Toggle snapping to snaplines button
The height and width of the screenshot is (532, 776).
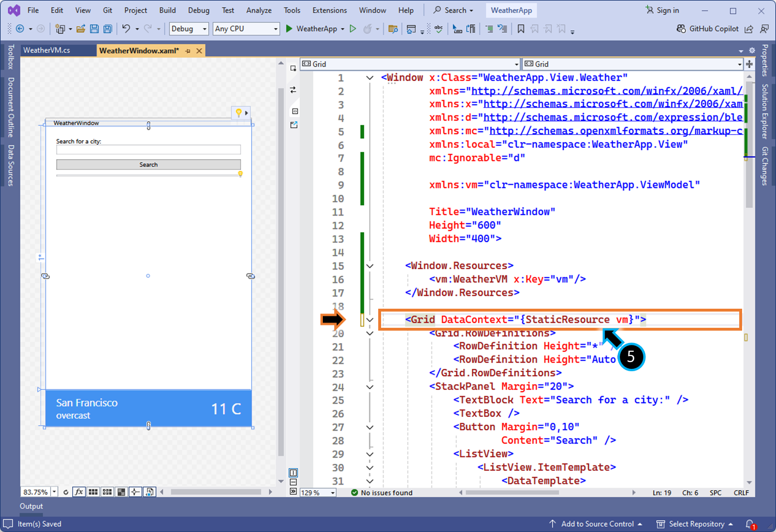(136, 492)
